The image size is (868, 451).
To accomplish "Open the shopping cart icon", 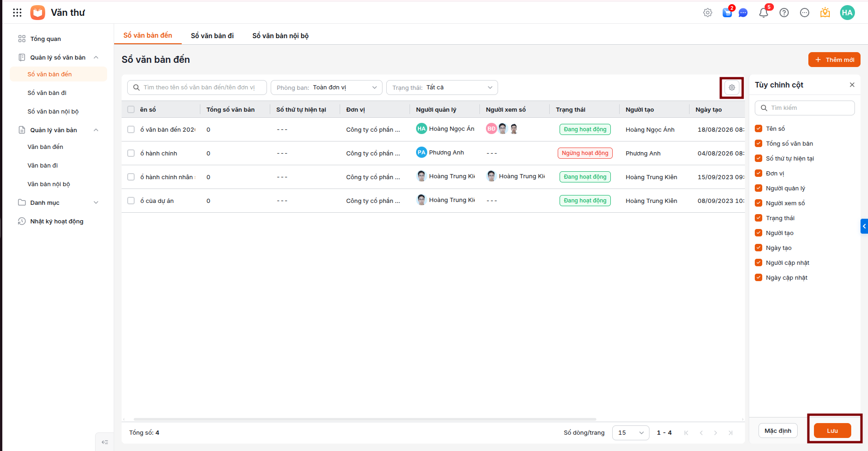I will pos(727,13).
